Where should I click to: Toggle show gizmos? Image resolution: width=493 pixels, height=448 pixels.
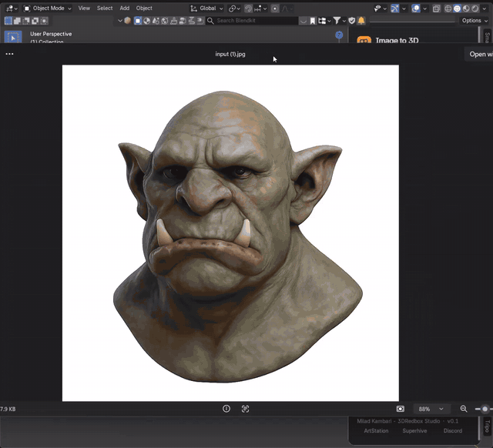pos(394,8)
